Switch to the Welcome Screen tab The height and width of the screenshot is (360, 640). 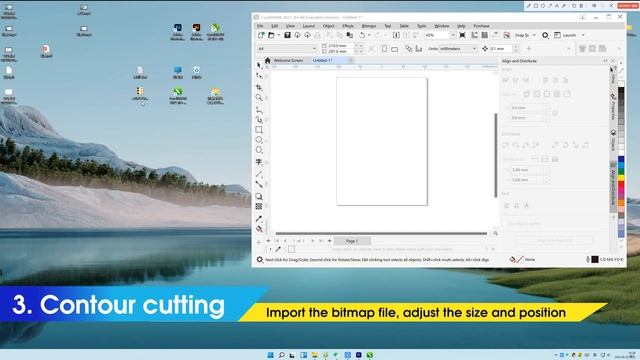pyautogui.click(x=288, y=60)
